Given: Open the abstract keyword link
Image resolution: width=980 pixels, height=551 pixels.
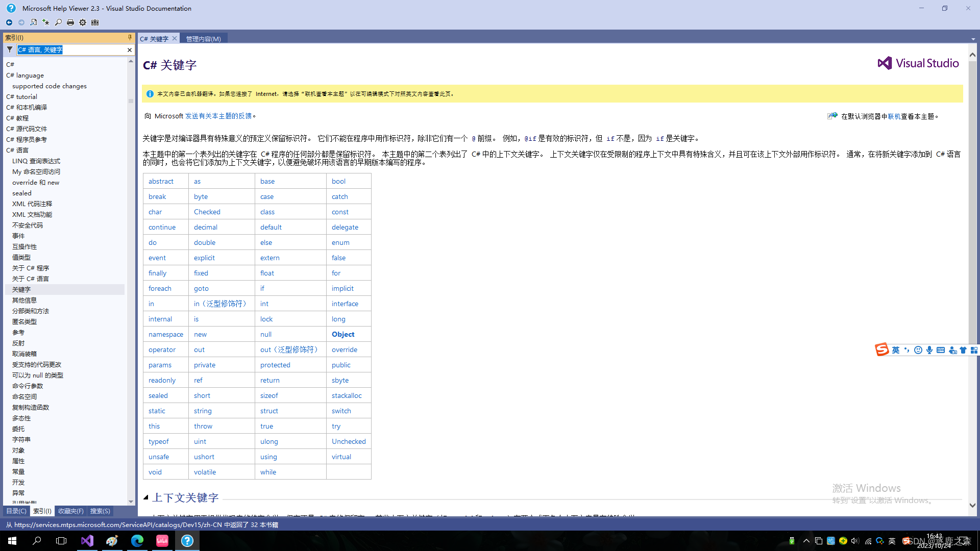Looking at the screenshot, I should 161,181.
